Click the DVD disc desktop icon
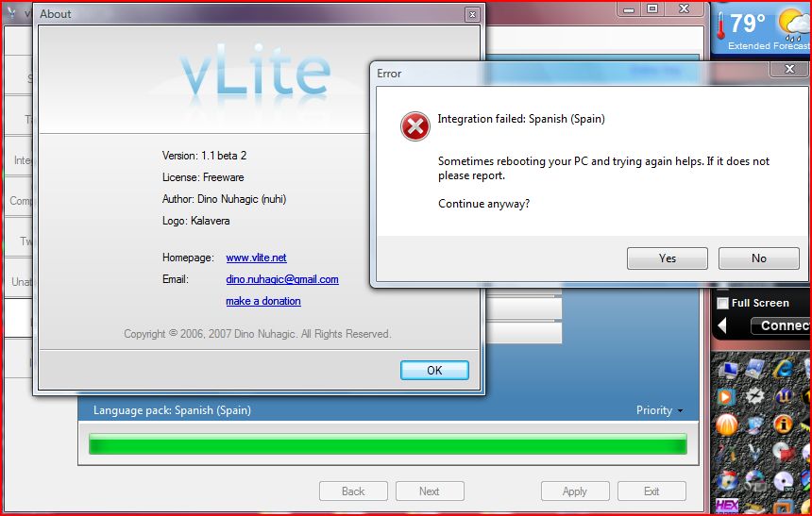 tap(783, 481)
